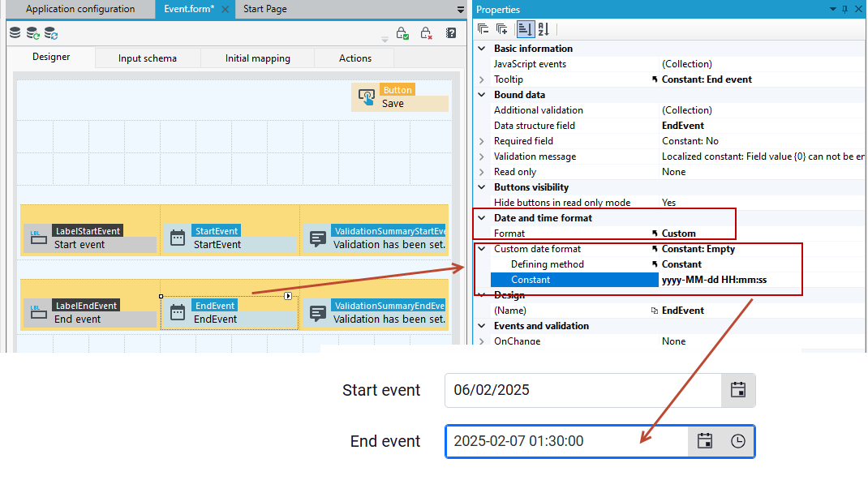The width and height of the screenshot is (868, 493).
Task: Pin the Properties panel with the pushpin icon
Action: (x=844, y=10)
